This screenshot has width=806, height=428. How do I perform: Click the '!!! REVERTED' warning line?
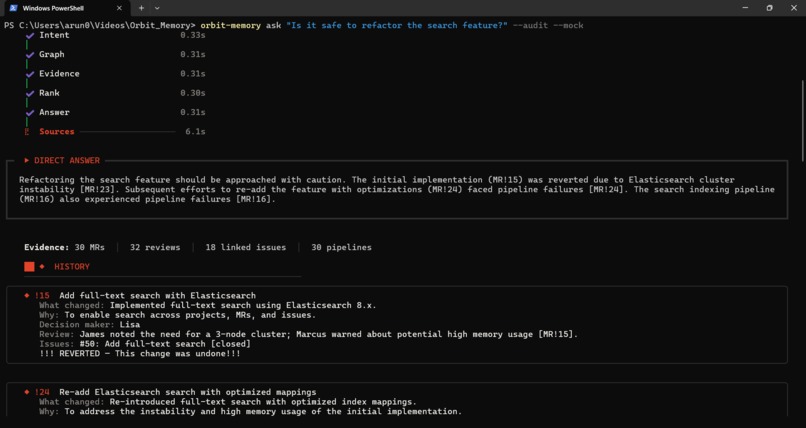tap(140, 354)
